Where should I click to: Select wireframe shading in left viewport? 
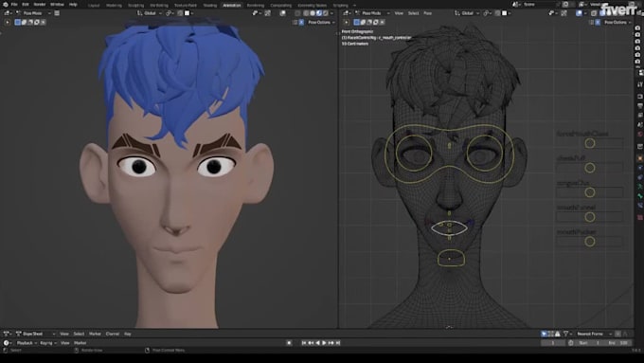tap(306, 13)
